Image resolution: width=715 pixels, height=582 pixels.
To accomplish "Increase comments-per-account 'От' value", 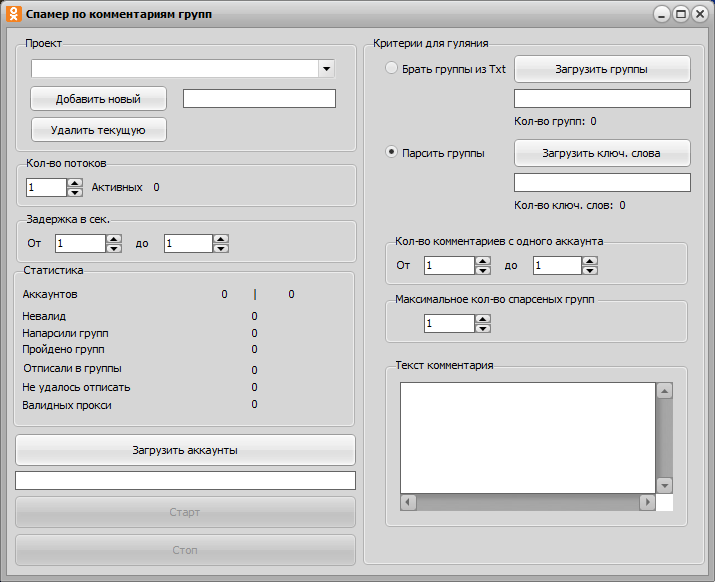I will tap(483, 260).
